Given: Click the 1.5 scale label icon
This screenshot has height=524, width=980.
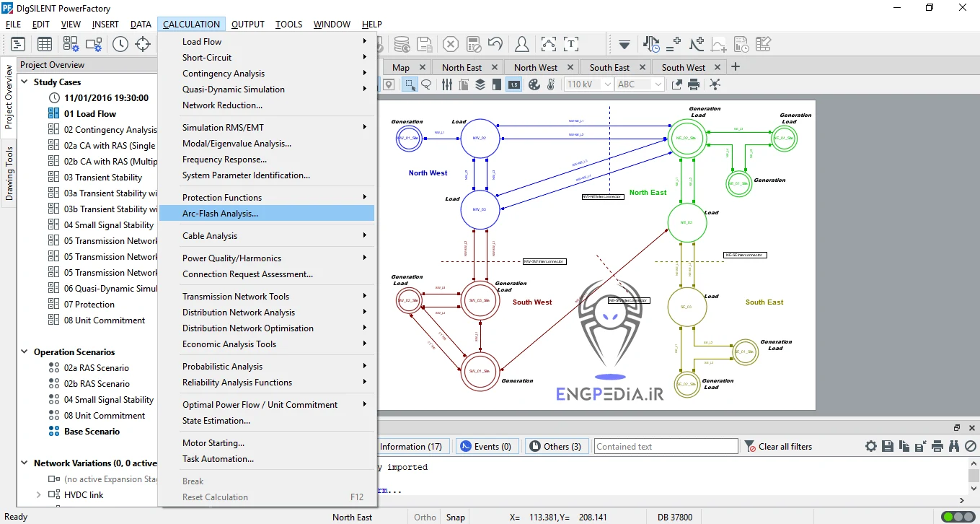Looking at the screenshot, I should tap(514, 84).
